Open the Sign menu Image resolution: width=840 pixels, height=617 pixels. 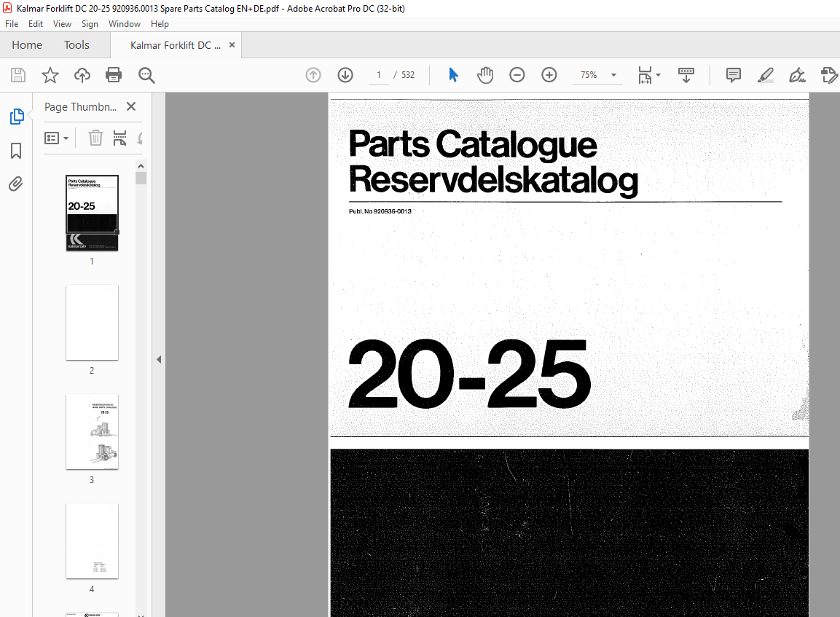pyautogui.click(x=90, y=23)
